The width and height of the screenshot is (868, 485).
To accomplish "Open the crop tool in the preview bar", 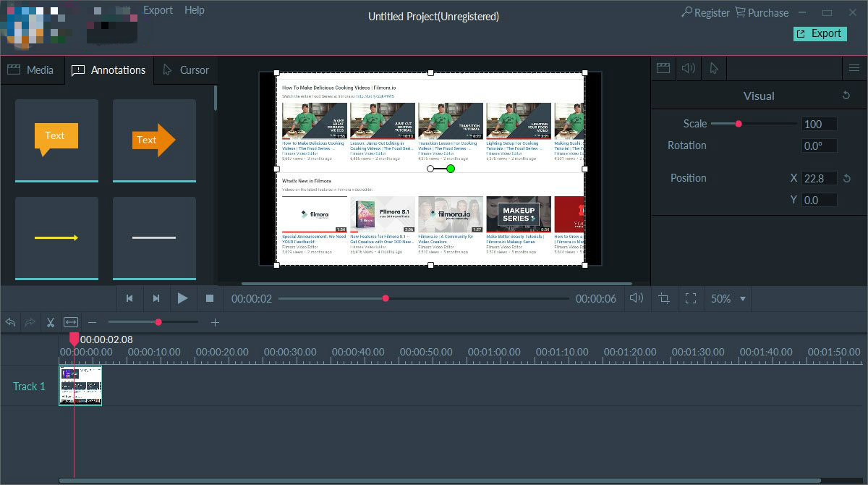I will (x=664, y=298).
